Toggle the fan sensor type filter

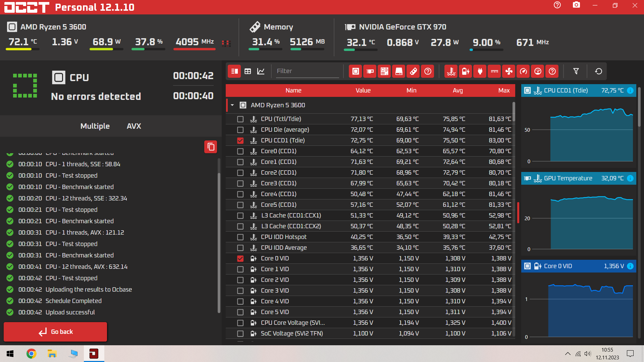pos(509,71)
